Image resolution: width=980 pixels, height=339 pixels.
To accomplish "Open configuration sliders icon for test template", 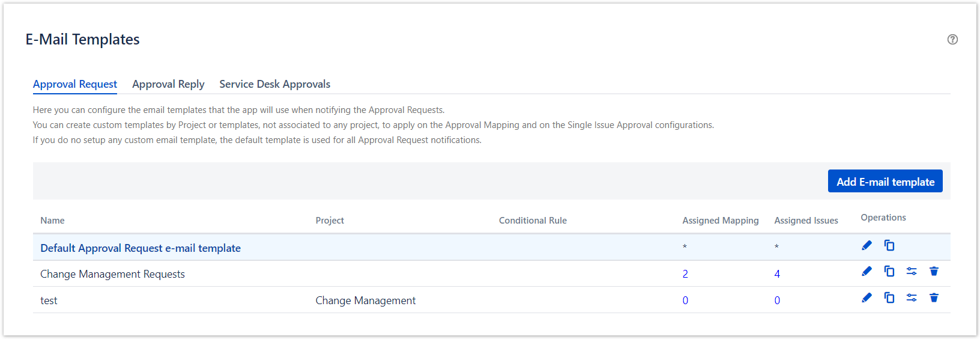I will [x=912, y=298].
